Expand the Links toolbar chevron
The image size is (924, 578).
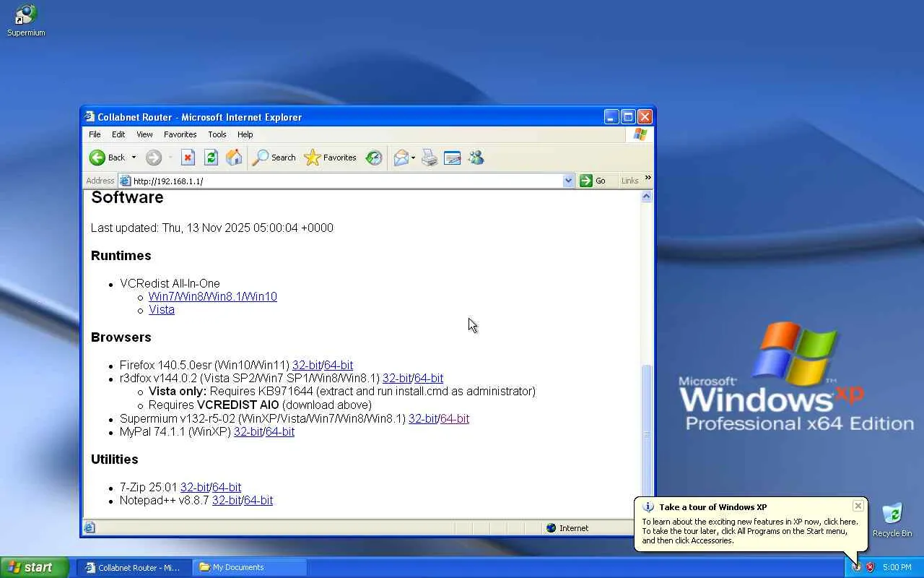click(x=648, y=178)
